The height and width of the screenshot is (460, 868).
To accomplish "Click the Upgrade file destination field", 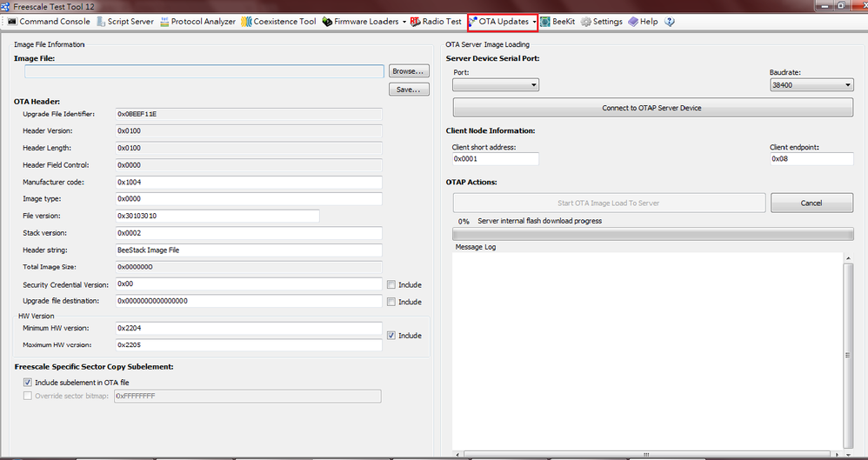I will [x=249, y=301].
